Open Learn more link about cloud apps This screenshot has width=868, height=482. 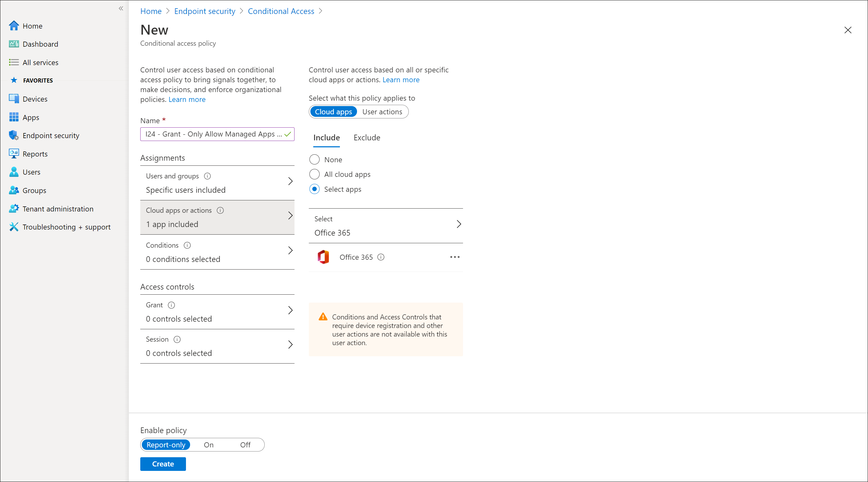(401, 80)
